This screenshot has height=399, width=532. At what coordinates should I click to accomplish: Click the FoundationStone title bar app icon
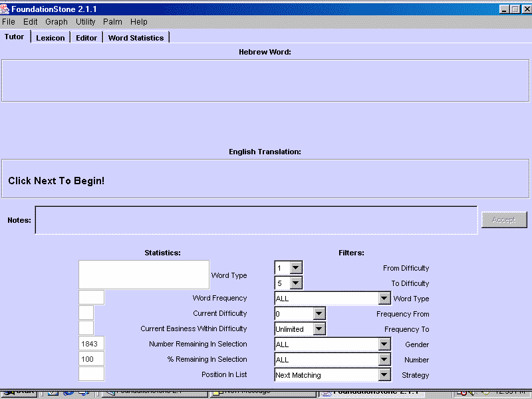pos(5,9)
